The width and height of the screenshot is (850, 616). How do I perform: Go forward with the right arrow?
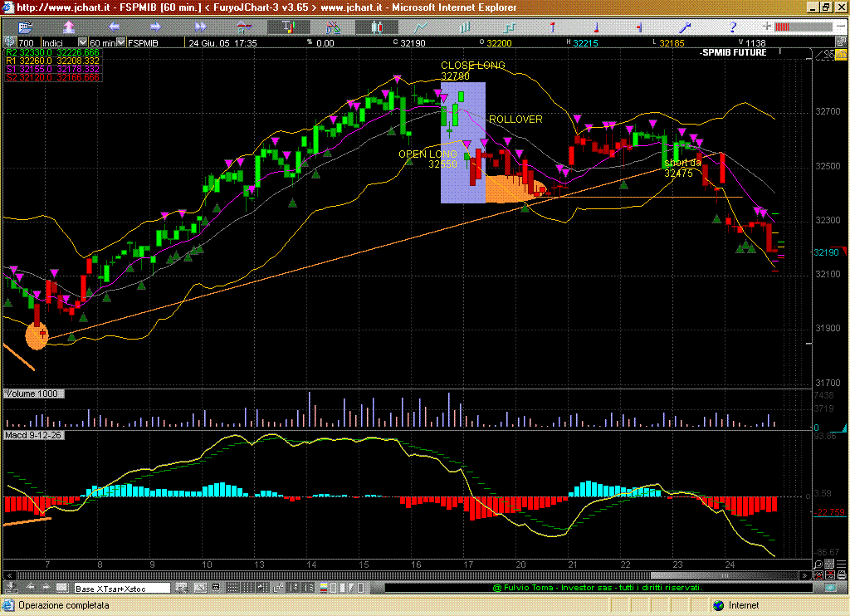pyautogui.click(x=157, y=27)
